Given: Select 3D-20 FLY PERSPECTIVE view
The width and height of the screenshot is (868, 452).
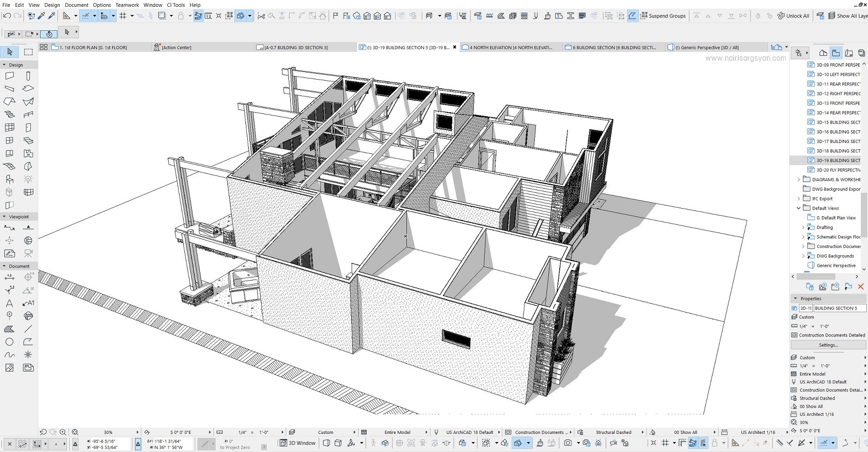Looking at the screenshot, I should [834, 170].
